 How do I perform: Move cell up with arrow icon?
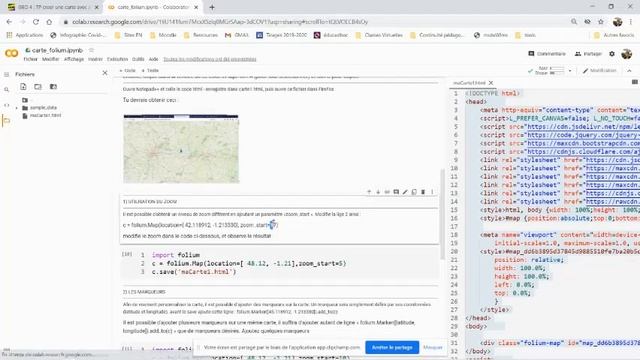coord(369,192)
